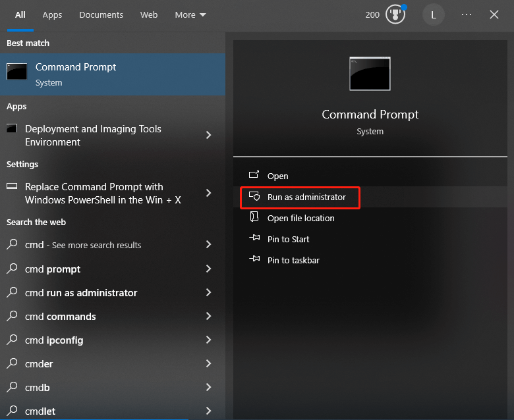Switch to the Apps tab

click(x=52, y=15)
